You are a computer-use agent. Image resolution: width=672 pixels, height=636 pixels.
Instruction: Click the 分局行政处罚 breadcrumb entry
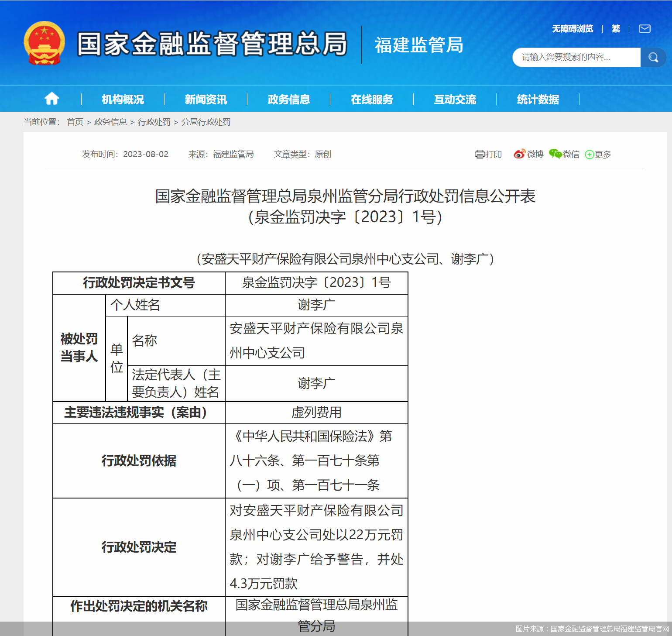[x=206, y=122]
